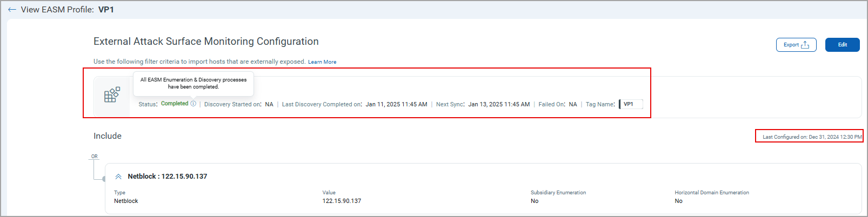Go back using the arrow icon

[12, 10]
